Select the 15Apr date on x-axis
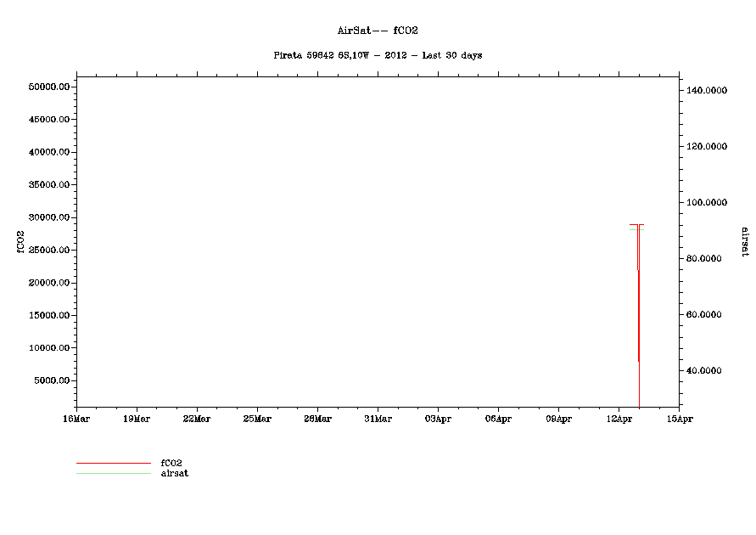Image resolution: width=756 pixels, height=535 pixels. [679, 419]
